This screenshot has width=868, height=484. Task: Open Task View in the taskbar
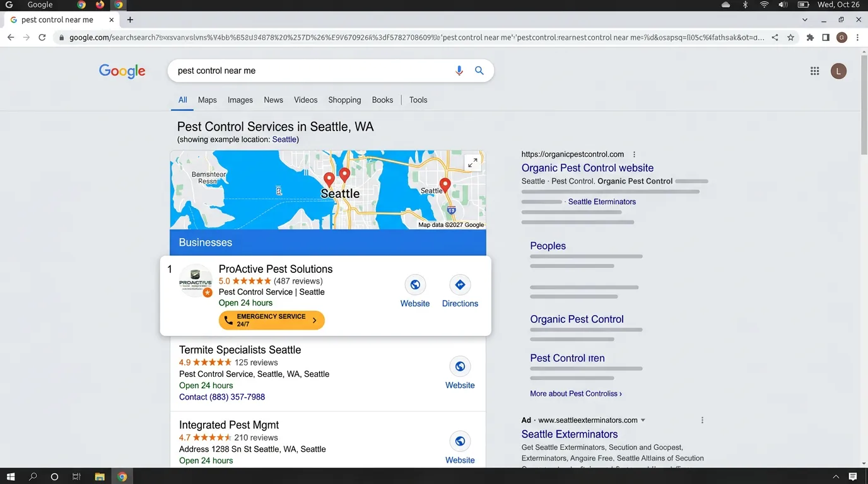tap(76, 477)
